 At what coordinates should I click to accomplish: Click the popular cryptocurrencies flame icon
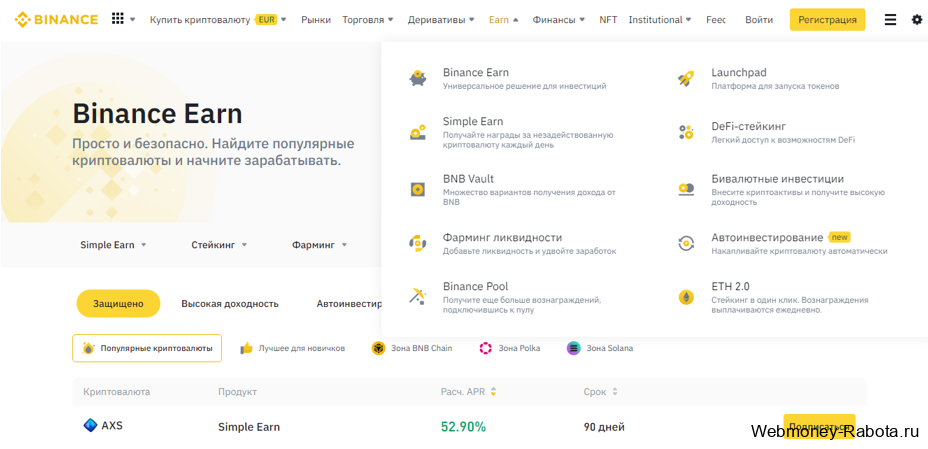point(88,348)
